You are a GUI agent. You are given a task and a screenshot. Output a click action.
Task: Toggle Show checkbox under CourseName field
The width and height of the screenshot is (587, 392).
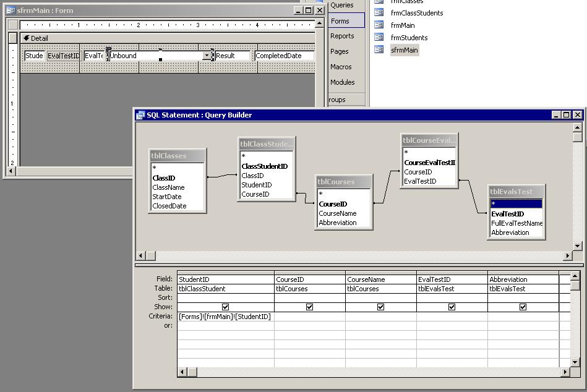coord(380,307)
